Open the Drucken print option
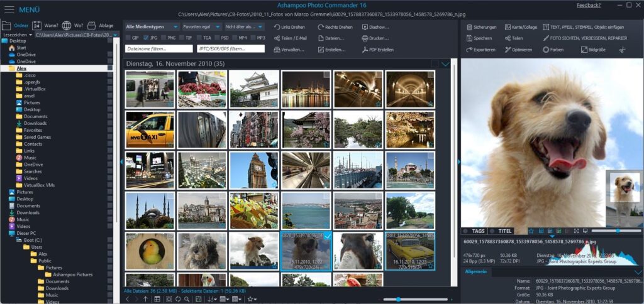The width and height of the screenshot is (644, 304). (x=375, y=38)
